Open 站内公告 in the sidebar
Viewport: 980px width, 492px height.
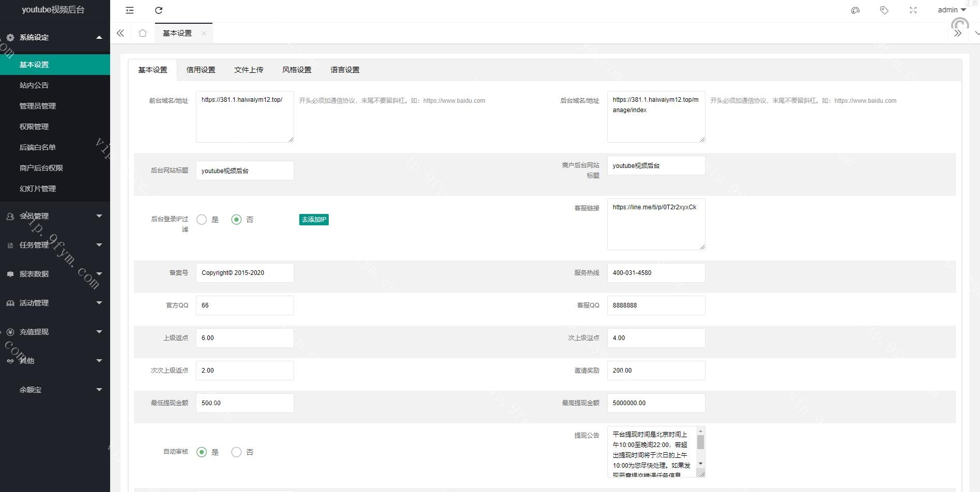point(34,85)
